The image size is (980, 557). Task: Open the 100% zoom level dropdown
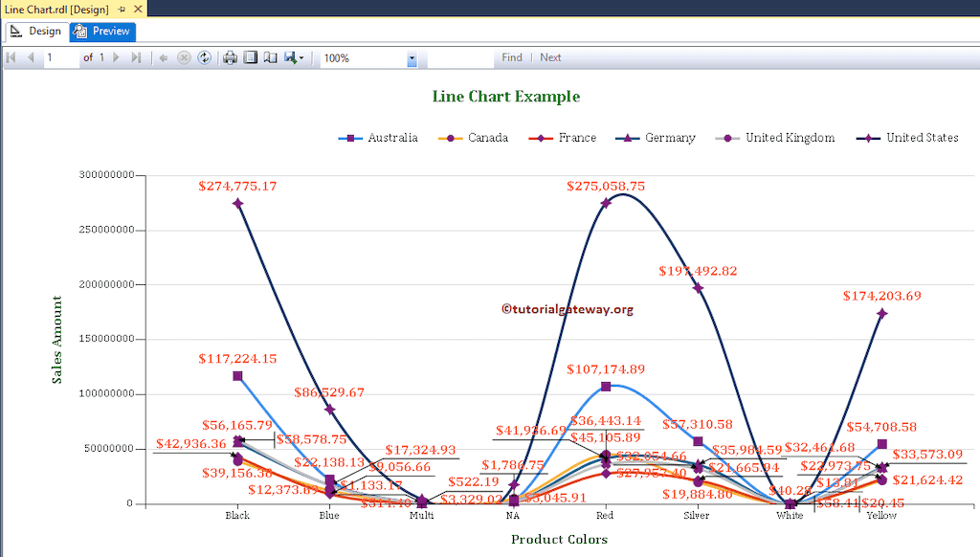point(412,57)
